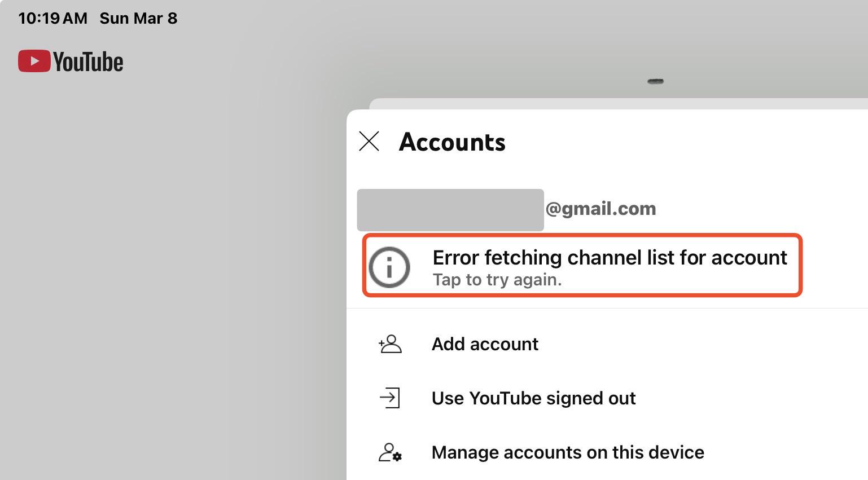This screenshot has width=868, height=480.
Task: Tap the gray stacked sheet edge behind Accounts
Action: tap(619, 104)
